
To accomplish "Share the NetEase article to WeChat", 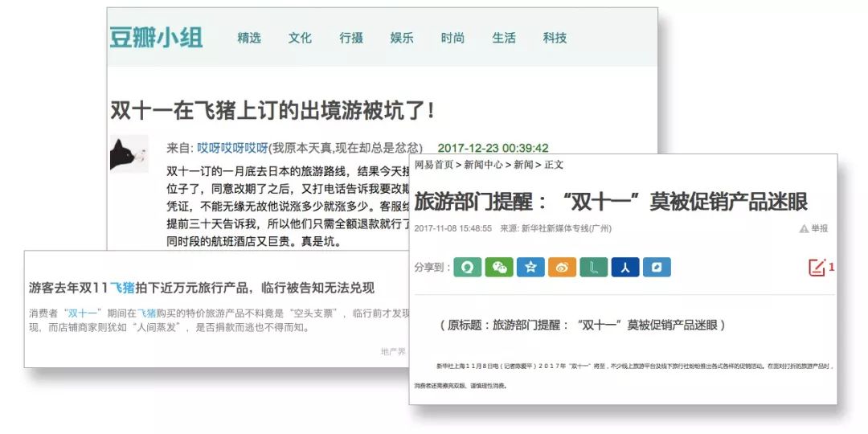I will [499, 267].
